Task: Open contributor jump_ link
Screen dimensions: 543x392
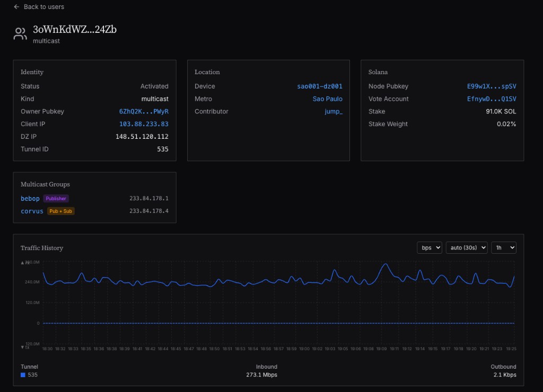Action: click(x=334, y=112)
